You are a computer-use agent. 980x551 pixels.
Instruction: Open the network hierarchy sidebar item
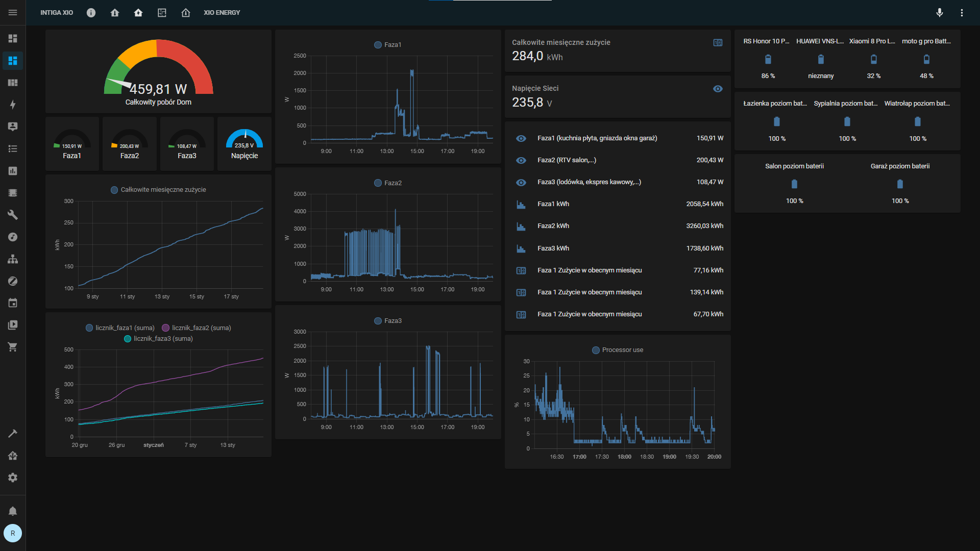click(x=13, y=259)
